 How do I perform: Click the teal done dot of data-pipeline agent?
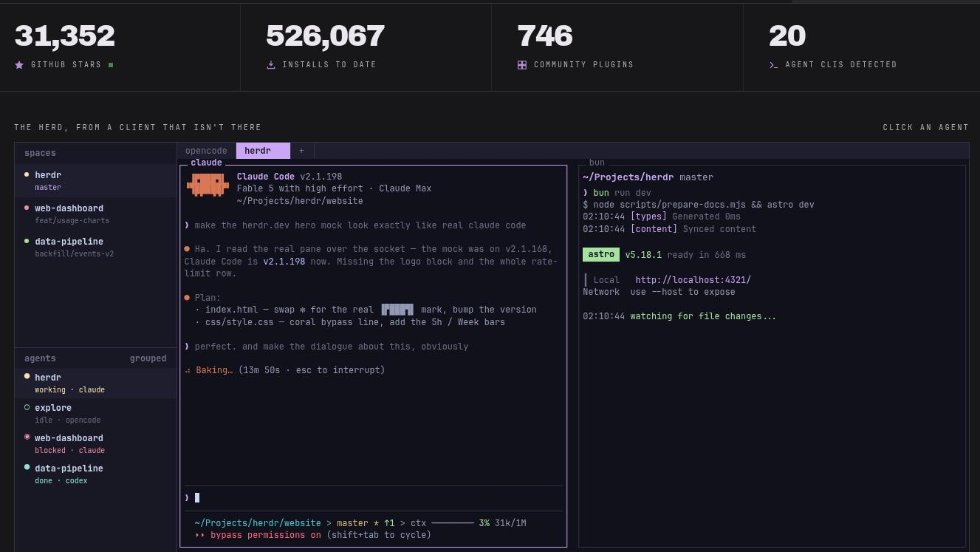pos(27,468)
